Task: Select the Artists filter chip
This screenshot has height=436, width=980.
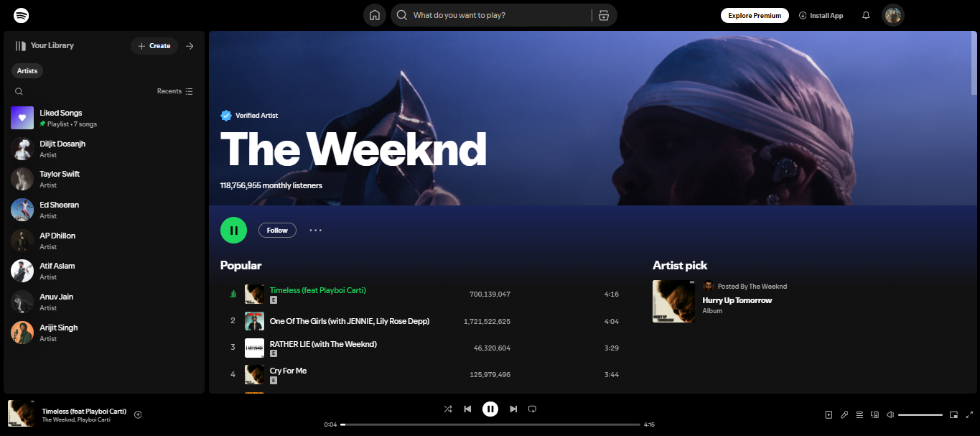Action: point(27,70)
